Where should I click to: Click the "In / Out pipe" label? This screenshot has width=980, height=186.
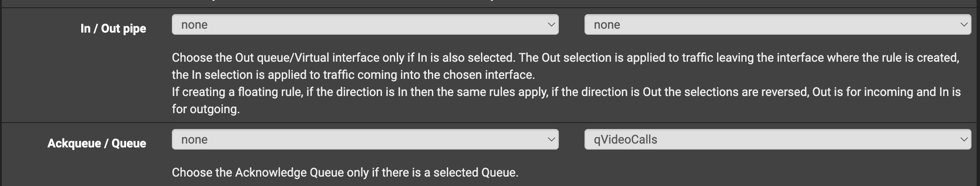click(113, 29)
